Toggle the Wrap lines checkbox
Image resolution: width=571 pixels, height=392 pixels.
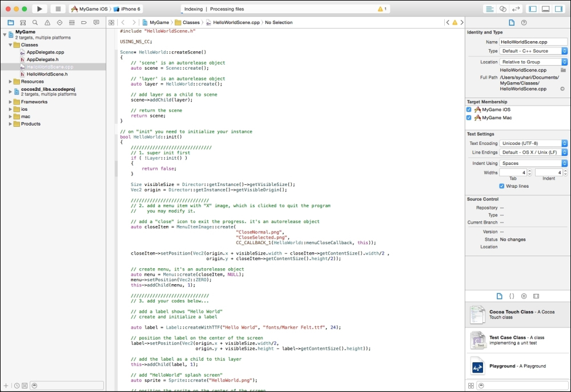(502, 186)
